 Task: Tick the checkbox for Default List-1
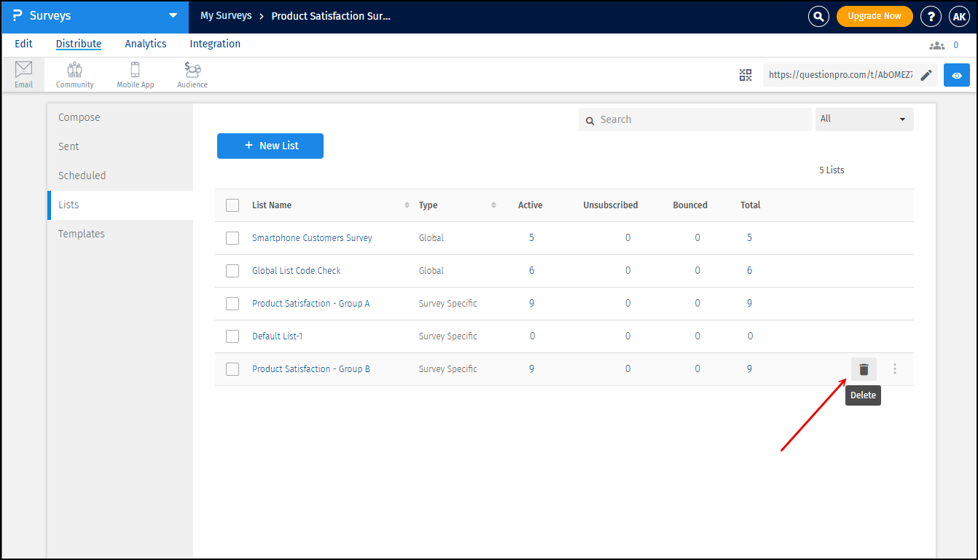[232, 336]
